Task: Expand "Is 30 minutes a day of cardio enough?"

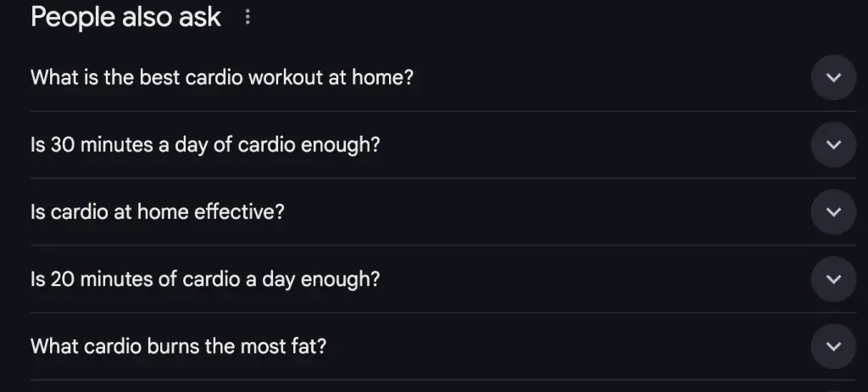Action: coord(443,145)
